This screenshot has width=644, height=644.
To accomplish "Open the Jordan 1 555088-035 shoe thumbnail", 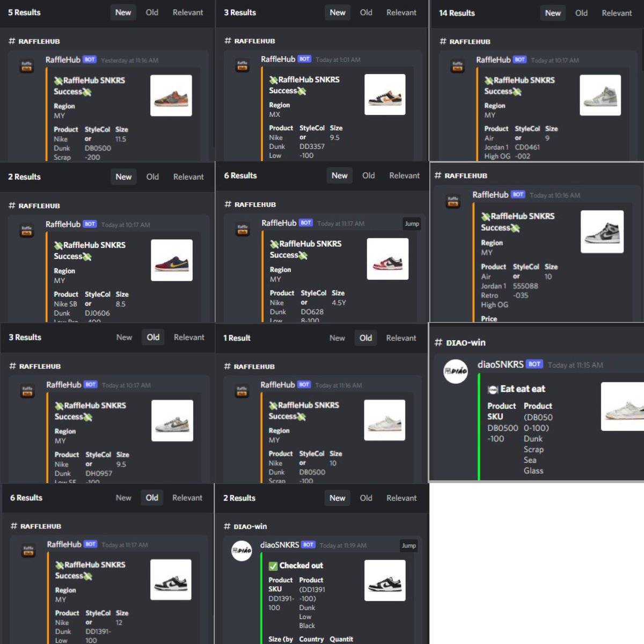I will (602, 232).
